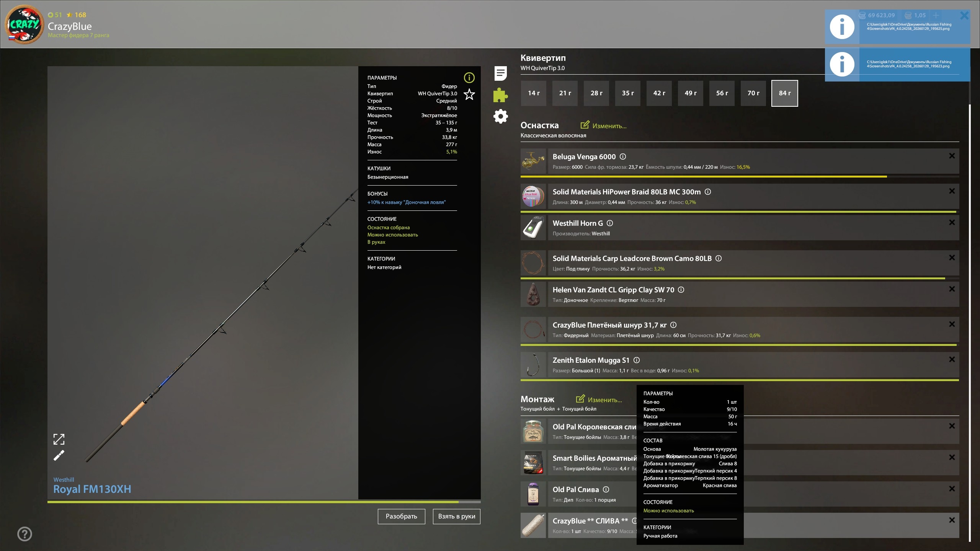Click the green rod info icon
Image resolution: width=980 pixels, height=551 pixels.
pyautogui.click(x=469, y=78)
